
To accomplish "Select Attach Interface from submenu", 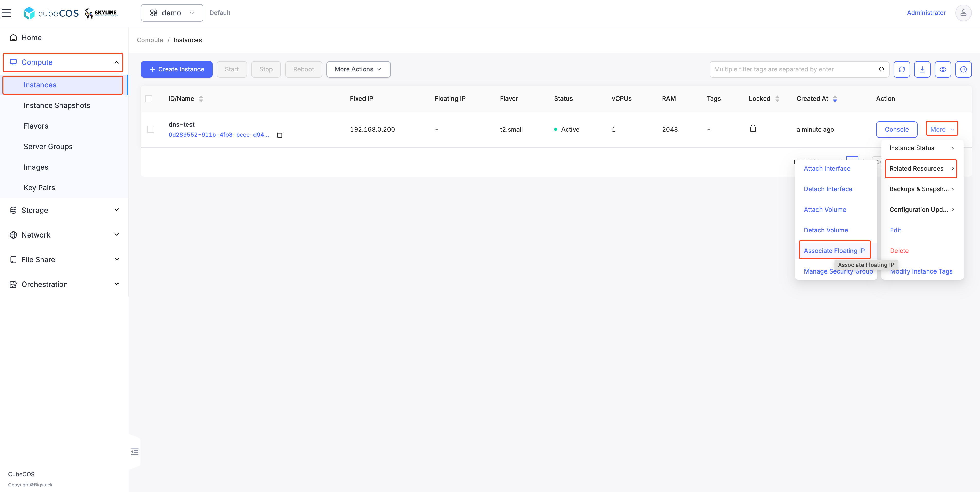I will point(827,169).
